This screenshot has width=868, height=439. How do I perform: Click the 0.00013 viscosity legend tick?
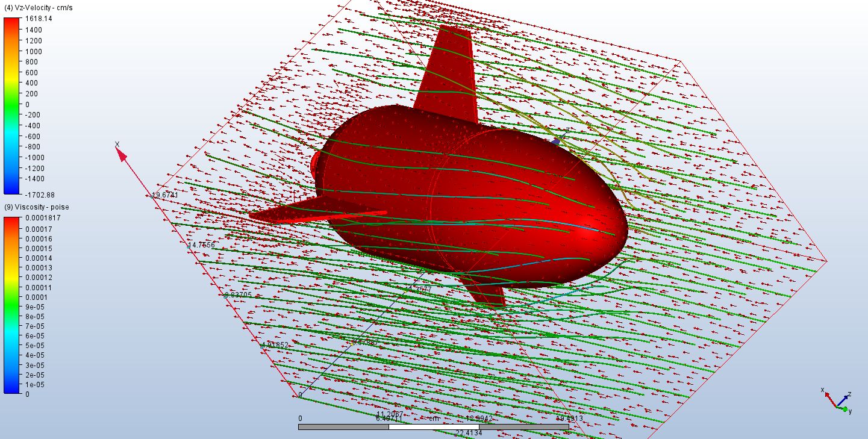[39, 267]
